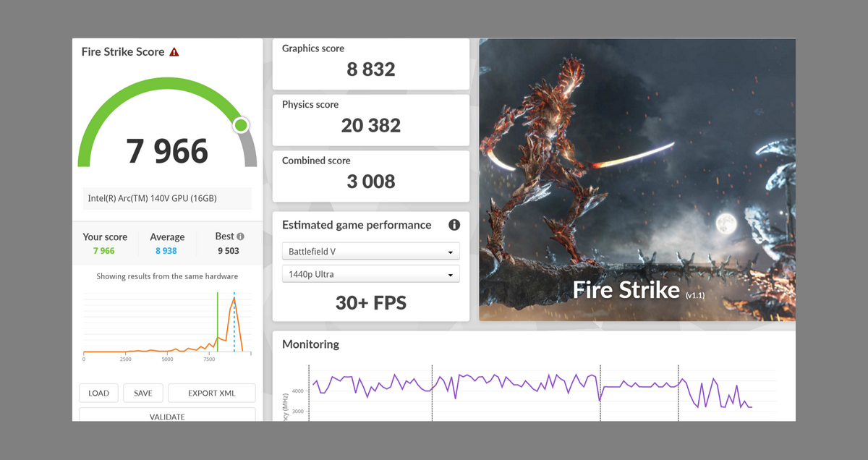
Task: Click the info icon next to Best
Action: coord(240,237)
